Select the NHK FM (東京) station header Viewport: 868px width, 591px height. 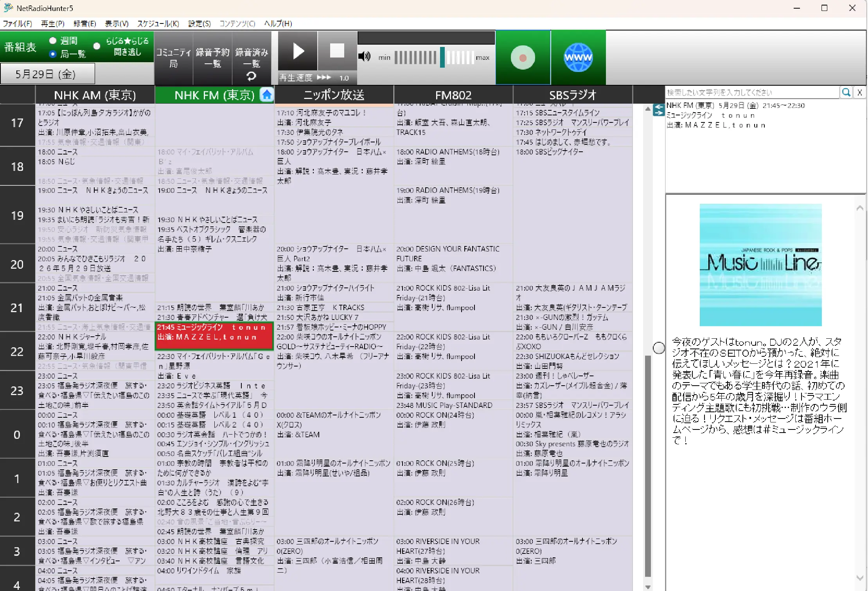[x=214, y=95]
